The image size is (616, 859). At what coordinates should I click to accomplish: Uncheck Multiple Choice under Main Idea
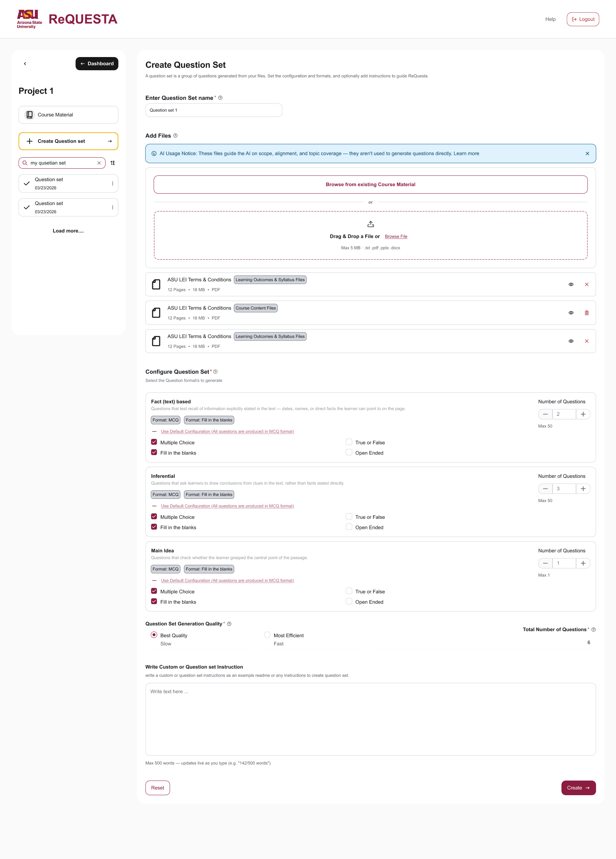point(154,591)
